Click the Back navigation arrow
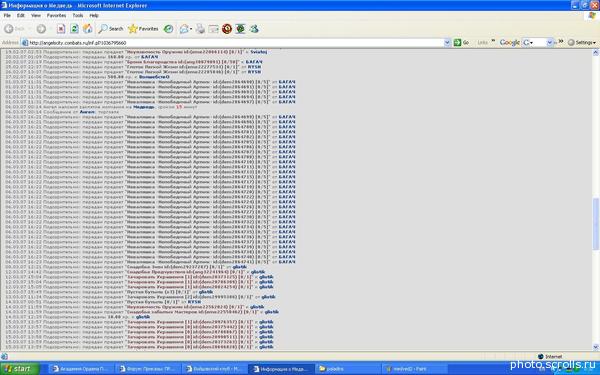Screen dimensions: 600x375 9,29
